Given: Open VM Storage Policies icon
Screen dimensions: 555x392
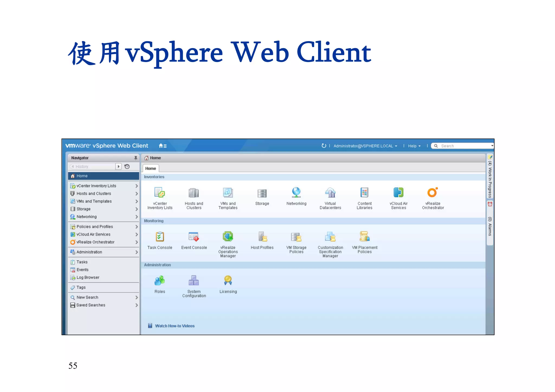Looking at the screenshot, I should tap(296, 237).
